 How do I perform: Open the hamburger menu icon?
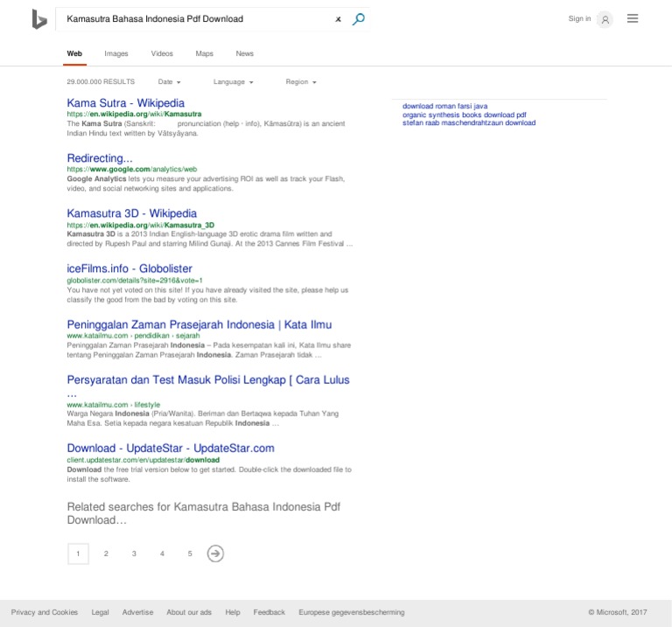[x=633, y=18]
